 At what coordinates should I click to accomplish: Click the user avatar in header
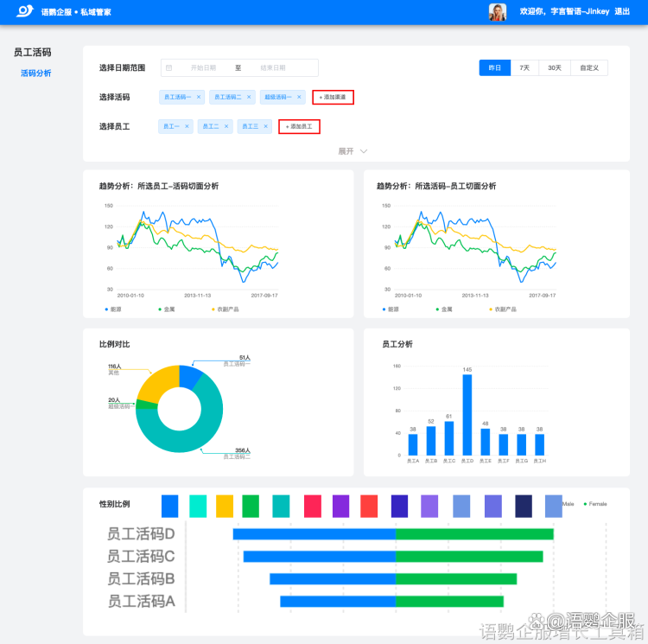[498, 12]
